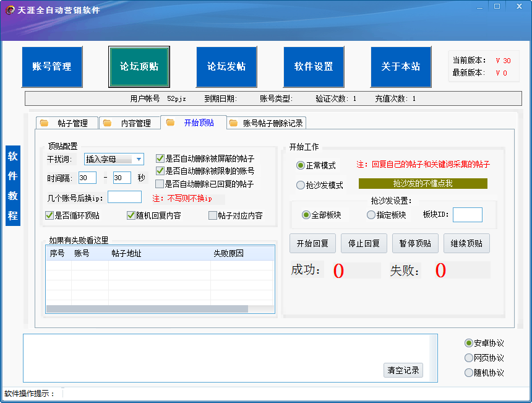
Task: Click the 天涯 app icon in title bar
Action: pos(10,10)
